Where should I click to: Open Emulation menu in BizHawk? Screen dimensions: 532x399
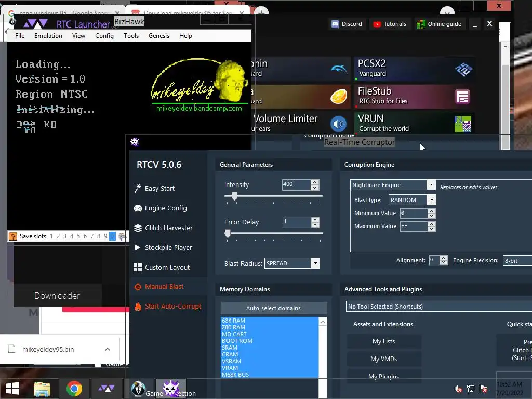48,36
